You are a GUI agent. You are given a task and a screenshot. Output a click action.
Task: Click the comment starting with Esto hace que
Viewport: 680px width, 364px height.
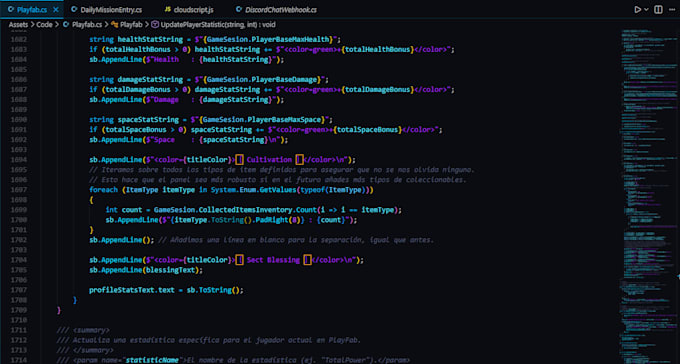pyautogui.click(x=278, y=180)
